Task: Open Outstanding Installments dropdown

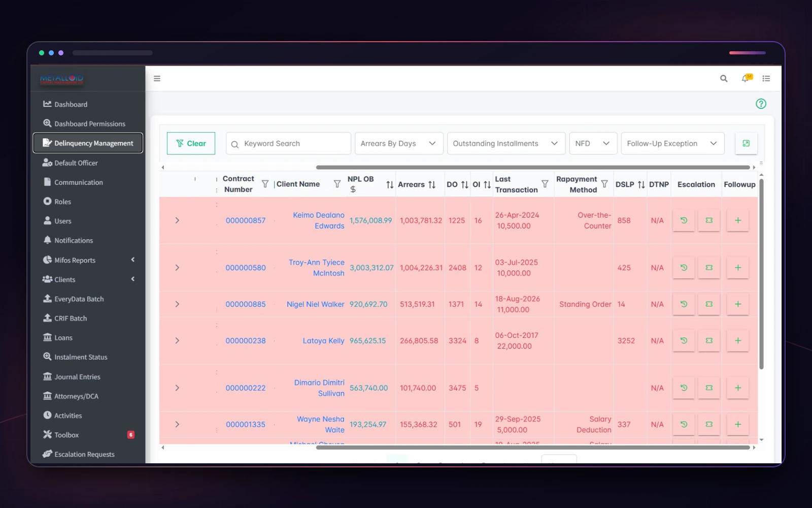Action: pos(506,143)
